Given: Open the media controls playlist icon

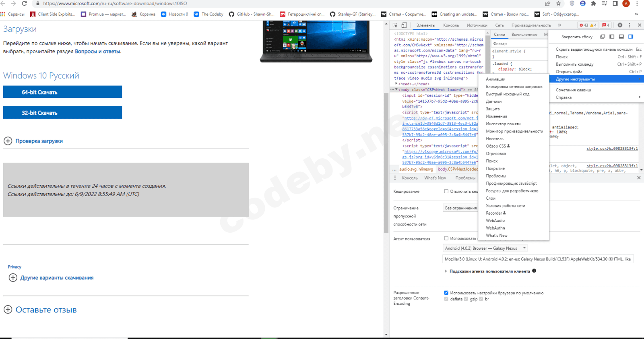Looking at the screenshot, I should coord(604,4).
